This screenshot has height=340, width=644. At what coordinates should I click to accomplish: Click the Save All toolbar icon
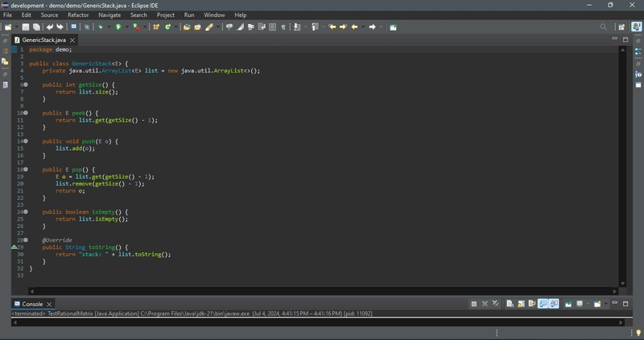(x=36, y=27)
